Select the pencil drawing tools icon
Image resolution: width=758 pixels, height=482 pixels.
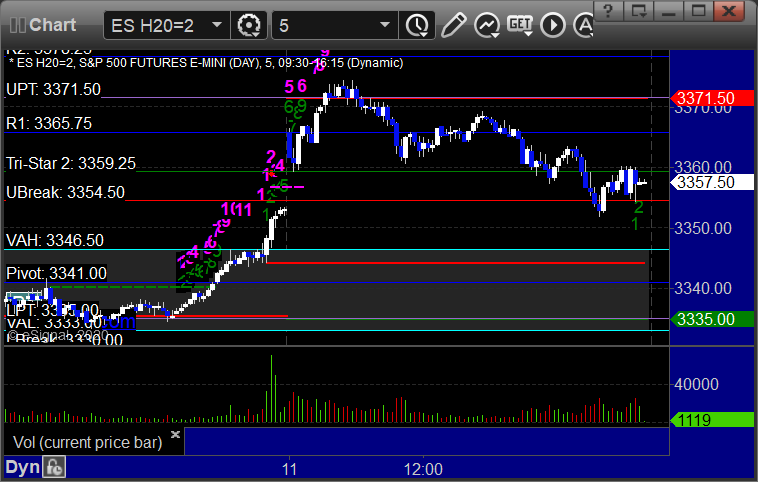(x=453, y=25)
